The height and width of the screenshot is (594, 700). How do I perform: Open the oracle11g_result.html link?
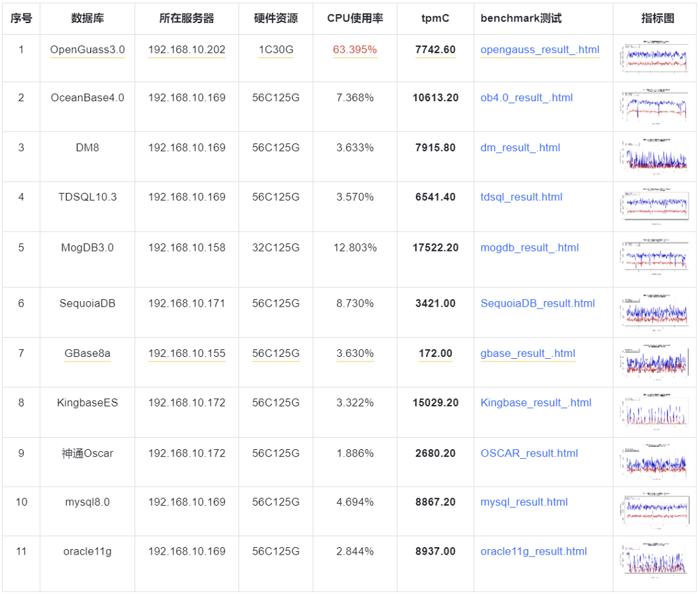(x=533, y=552)
